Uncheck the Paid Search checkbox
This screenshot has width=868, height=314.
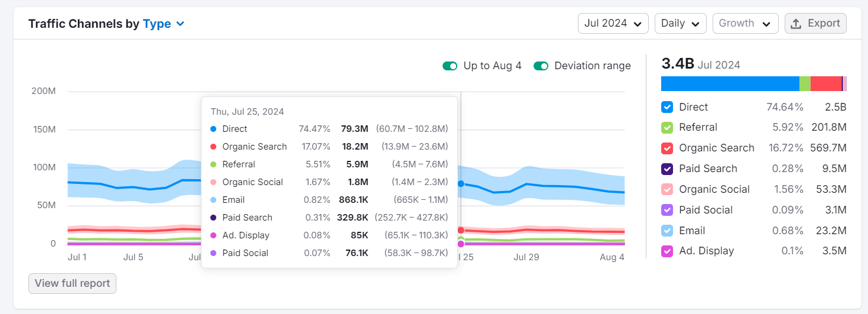click(x=667, y=169)
